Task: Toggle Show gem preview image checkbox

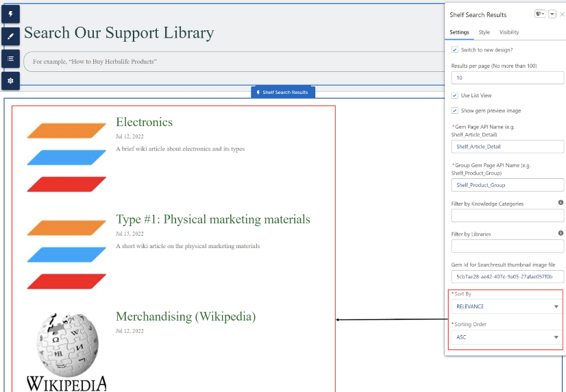Action: [x=455, y=110]
